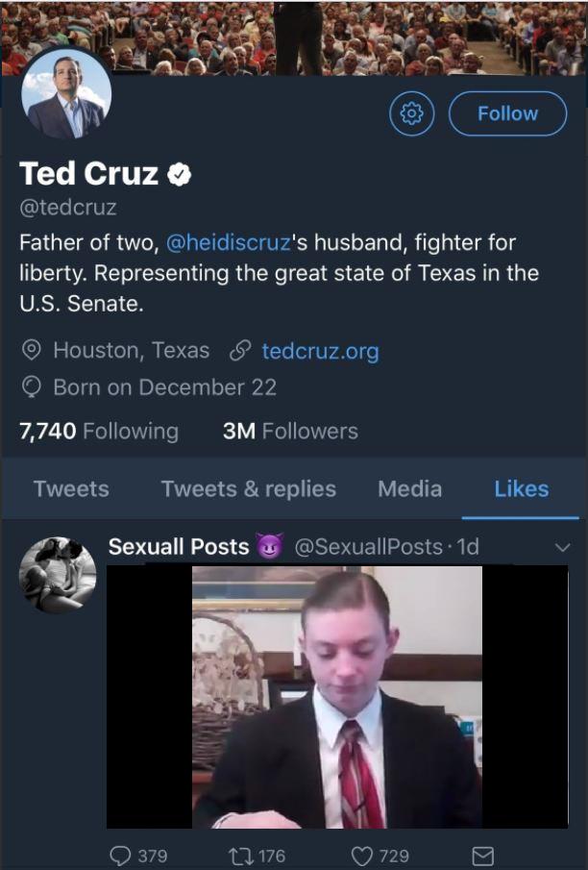Click the heart like icon
588x870 pixels.
[x=362, y=855]
